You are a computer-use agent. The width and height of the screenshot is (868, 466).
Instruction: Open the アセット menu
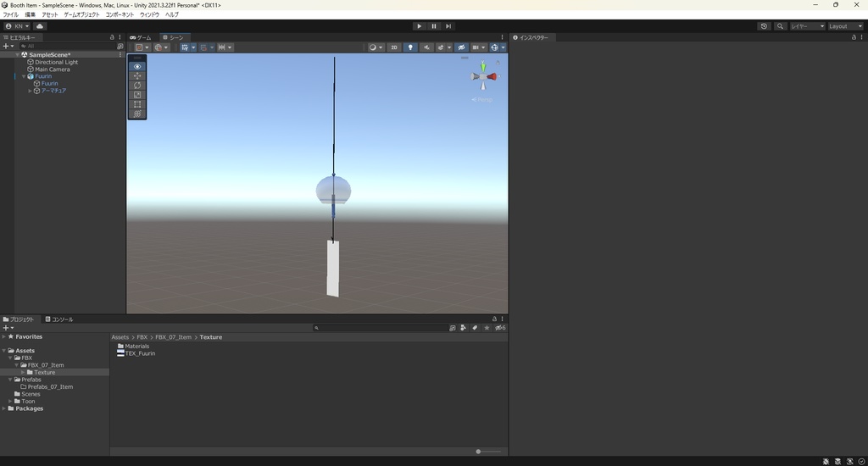(50, 14)
